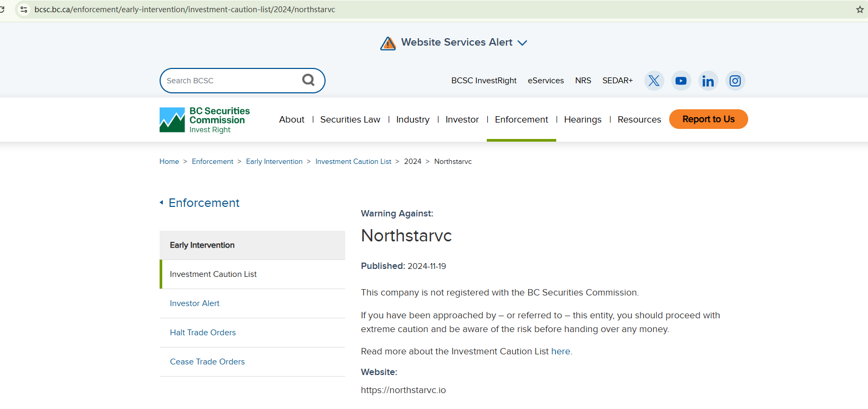Bookmark this page with the star icon

(860, 10)
